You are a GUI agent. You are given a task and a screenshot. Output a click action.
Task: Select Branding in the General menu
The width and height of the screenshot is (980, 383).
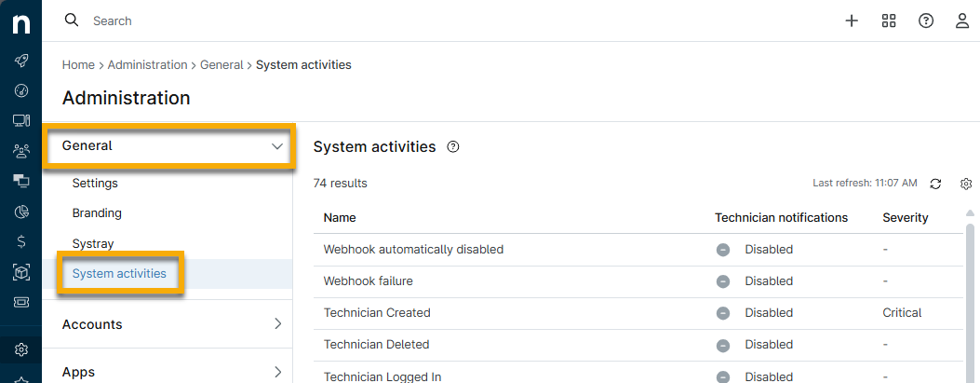(97, 213)
